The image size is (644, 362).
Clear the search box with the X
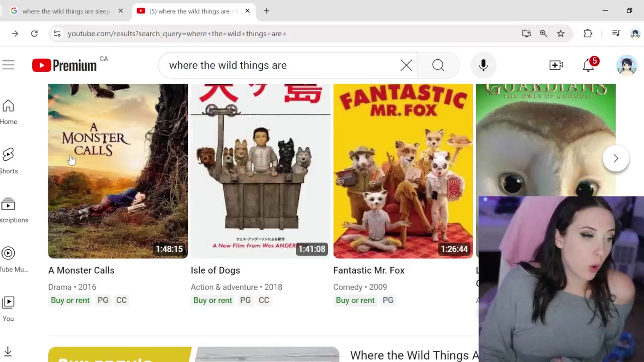pyautogui.click(x=406, y=65)
